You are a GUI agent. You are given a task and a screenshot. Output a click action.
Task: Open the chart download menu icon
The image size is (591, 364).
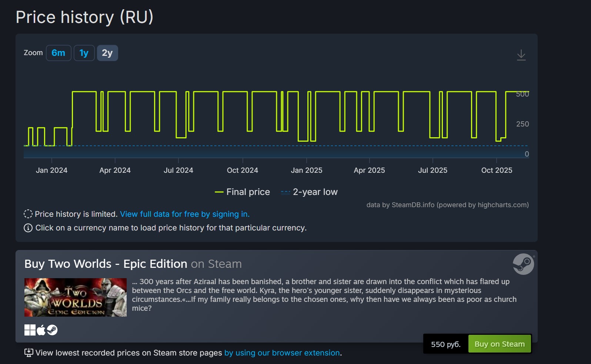[521, 55]
